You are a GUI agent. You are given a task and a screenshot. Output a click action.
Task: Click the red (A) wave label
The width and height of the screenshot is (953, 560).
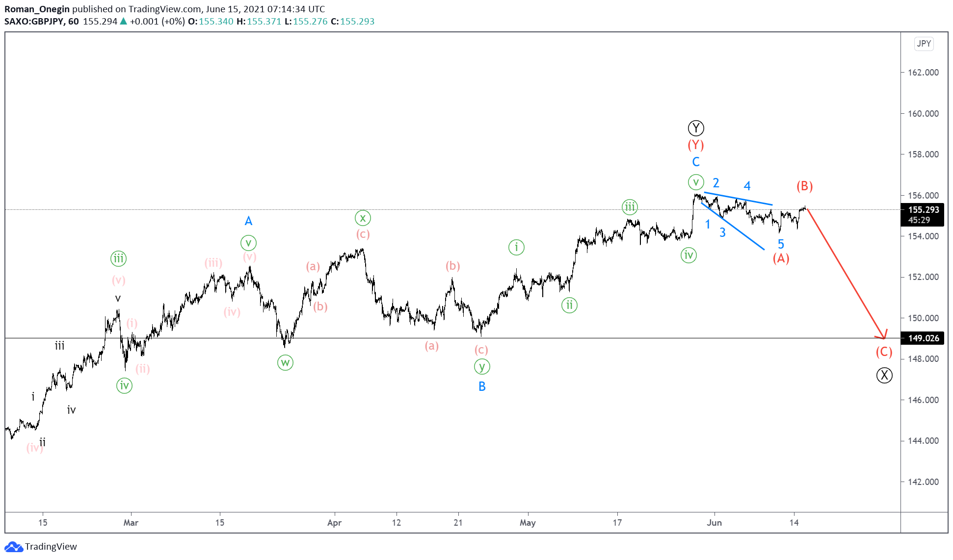point(781,258)
